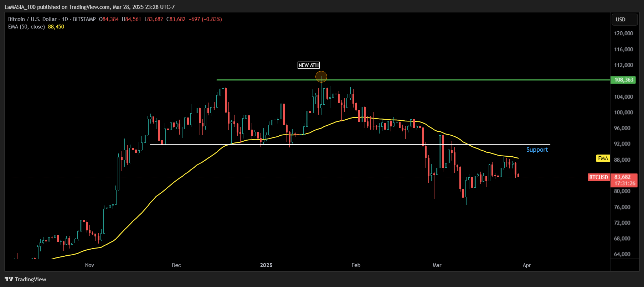Click the Apr label on time axis
Viewport: 644px width, 287px height.
527,265
